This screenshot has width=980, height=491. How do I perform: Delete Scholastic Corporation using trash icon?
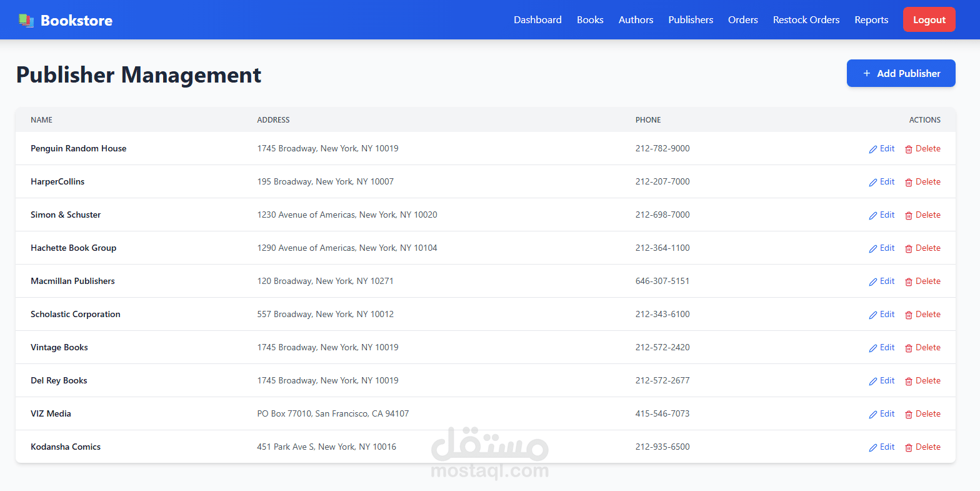click(x=909, y=315)
